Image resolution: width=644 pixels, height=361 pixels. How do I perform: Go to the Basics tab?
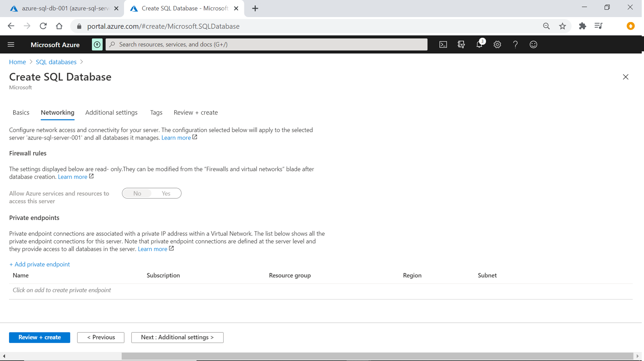coord(21,113)
